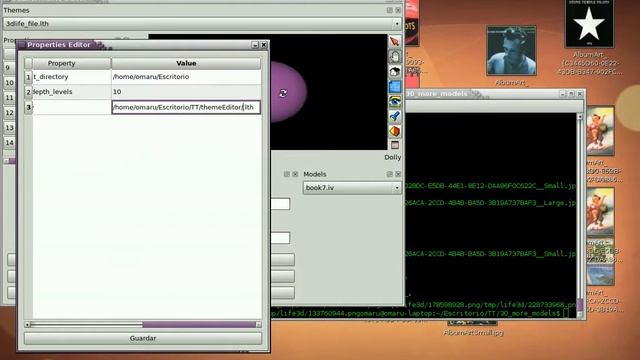Click the small window icon above Dolly
The image size is (640, 360).
(x=395, y=145)
